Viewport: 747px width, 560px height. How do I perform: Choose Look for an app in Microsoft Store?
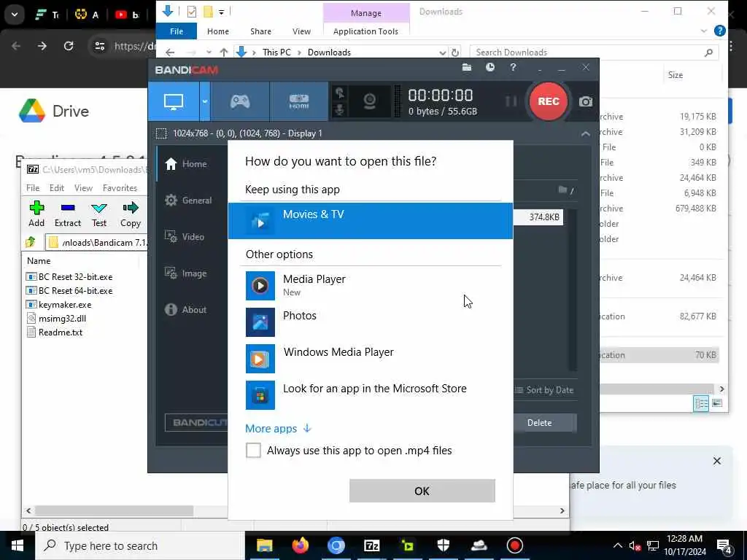tap(370, 394)
